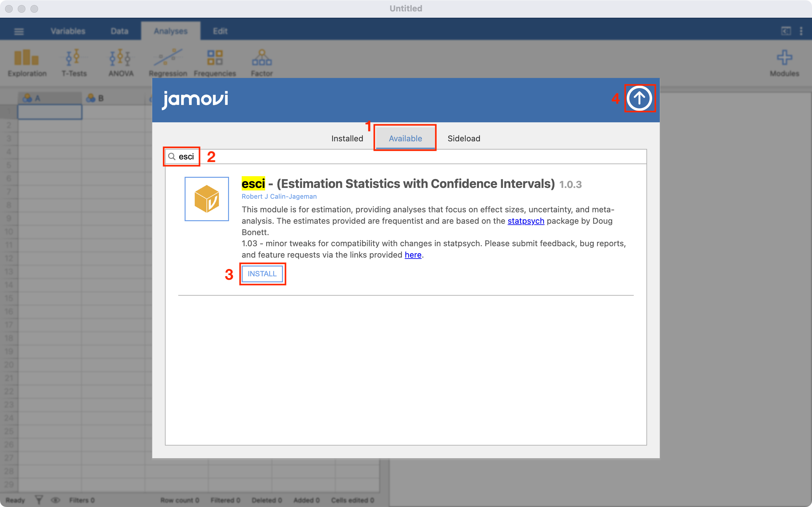
Task: Close module library with up-arrow button
Action: pyautogui.click(x=639, y=98)
